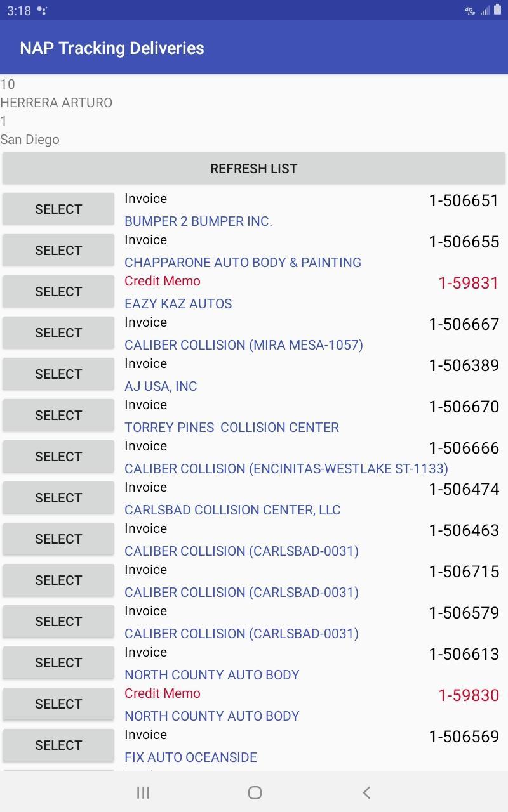
Task: Tap the battery status icon
Action: (x=497, y=10)
